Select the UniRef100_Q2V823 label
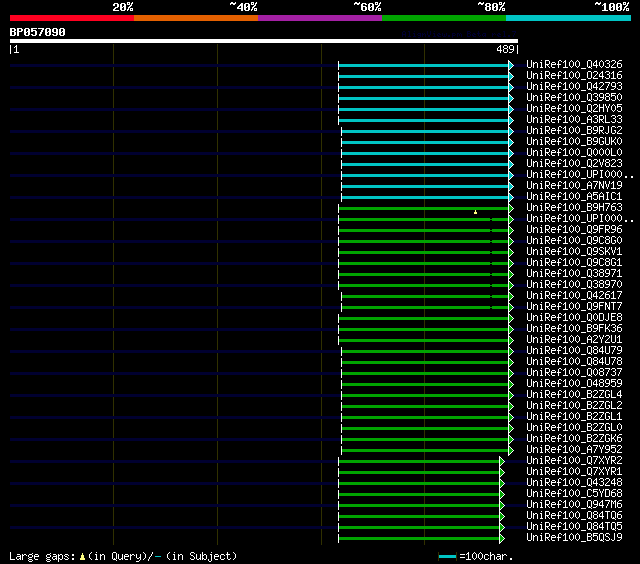Screen dimensions: 640x564 574,164
